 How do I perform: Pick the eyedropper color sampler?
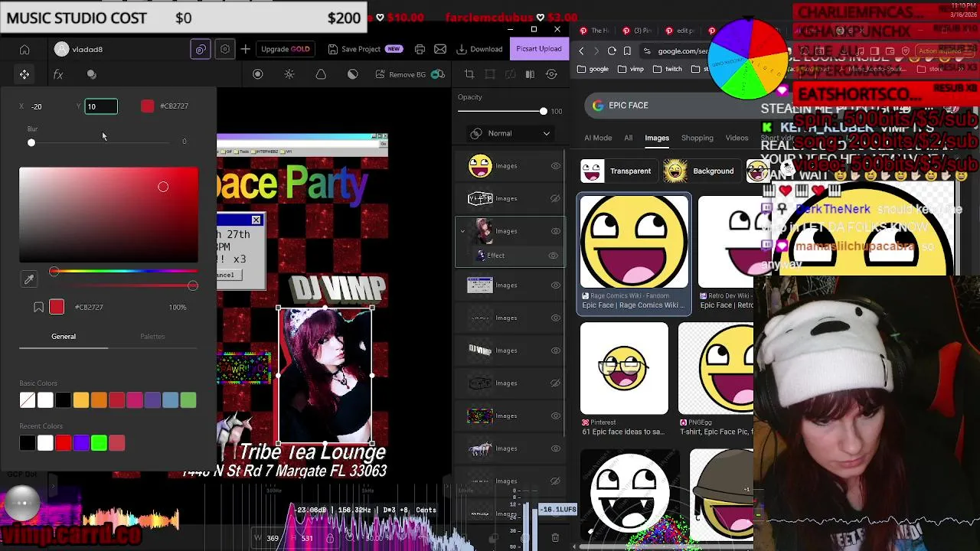29,279
